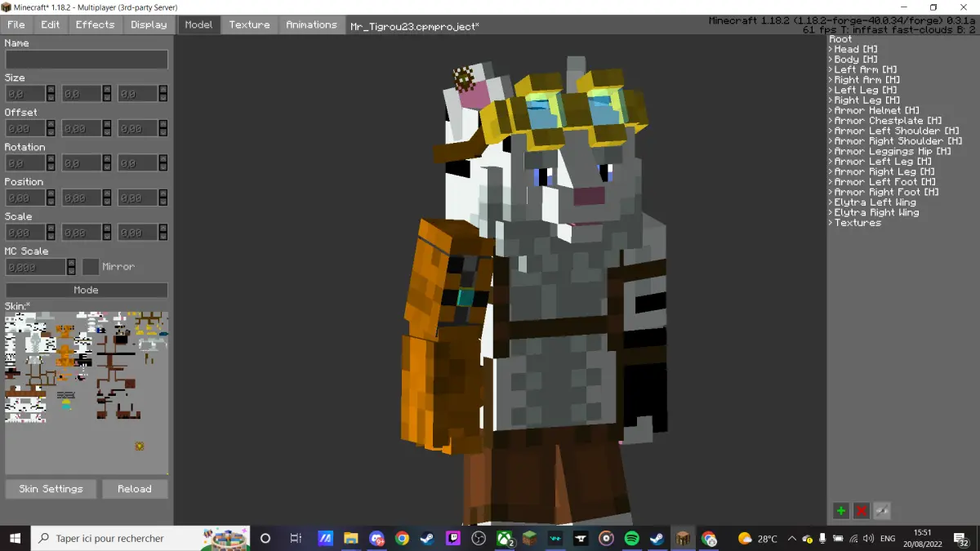Open File Explorer from the taskbar
Image resolution: width=980 pixels, height=551 pixels.
point(350,539)
